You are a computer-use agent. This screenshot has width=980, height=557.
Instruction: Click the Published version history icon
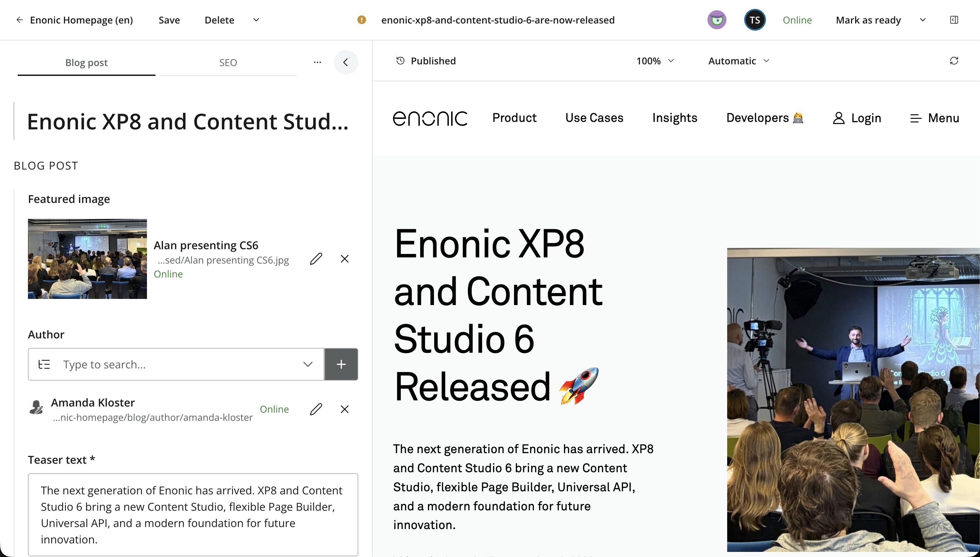[x=400, y=61]
